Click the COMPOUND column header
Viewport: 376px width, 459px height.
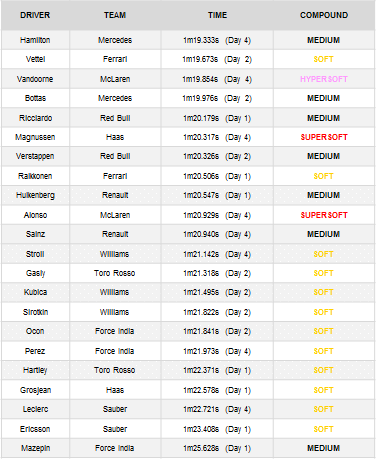click(x=324, y=15)
